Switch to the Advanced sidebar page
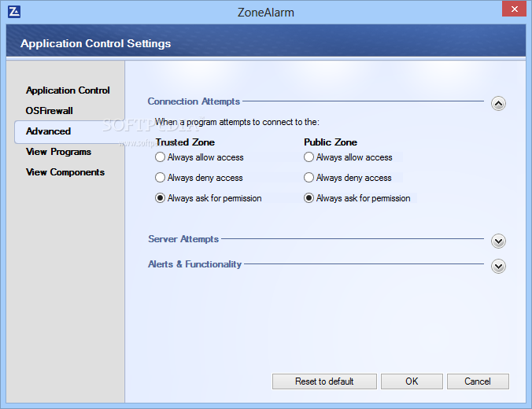The image size is (532, 409). pos(49,131)
